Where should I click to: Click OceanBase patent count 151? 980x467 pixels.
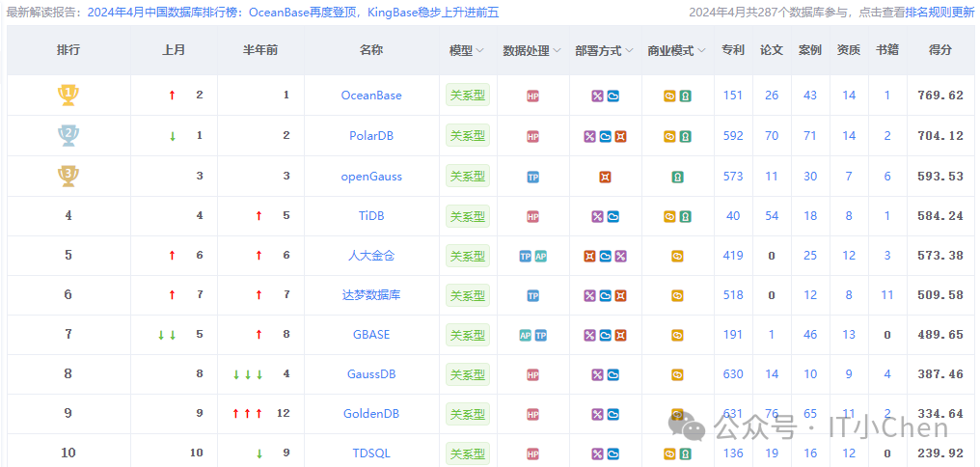point(733,96)
